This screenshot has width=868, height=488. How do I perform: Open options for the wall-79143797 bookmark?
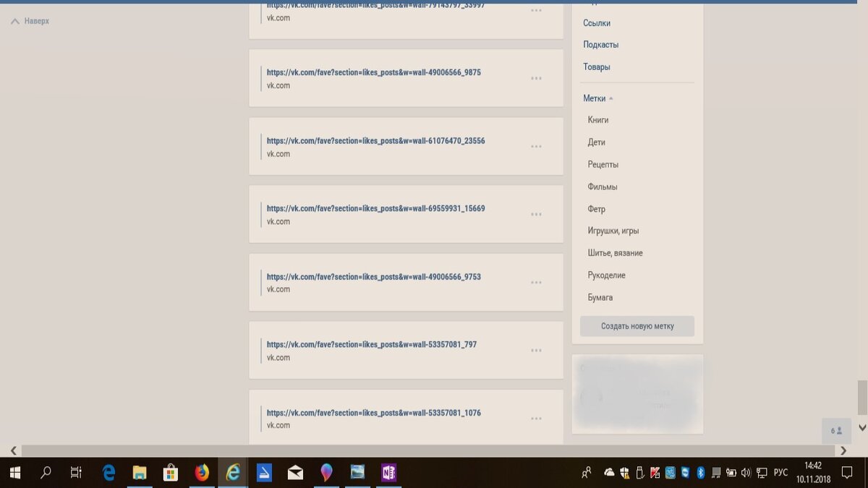[536, 10]
